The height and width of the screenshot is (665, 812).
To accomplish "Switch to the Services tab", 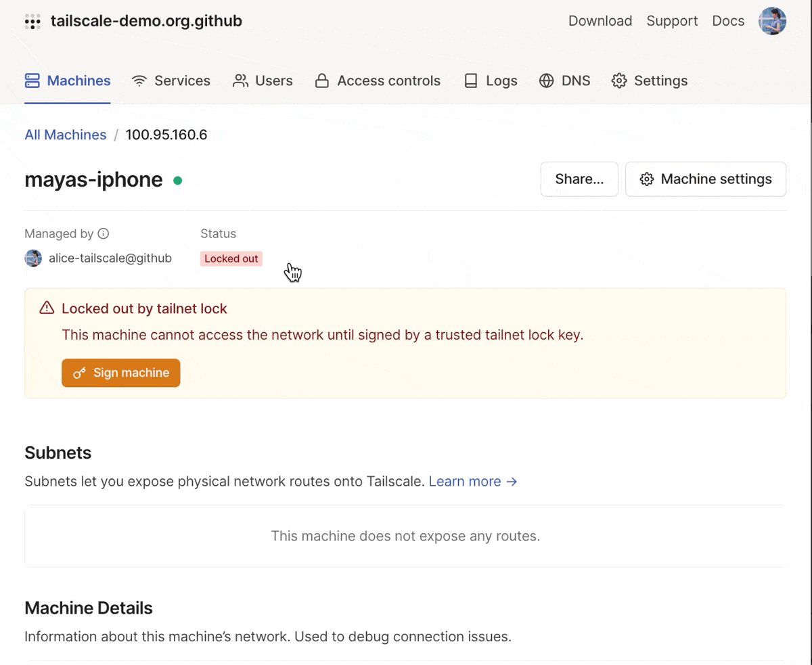I will 171,81.
